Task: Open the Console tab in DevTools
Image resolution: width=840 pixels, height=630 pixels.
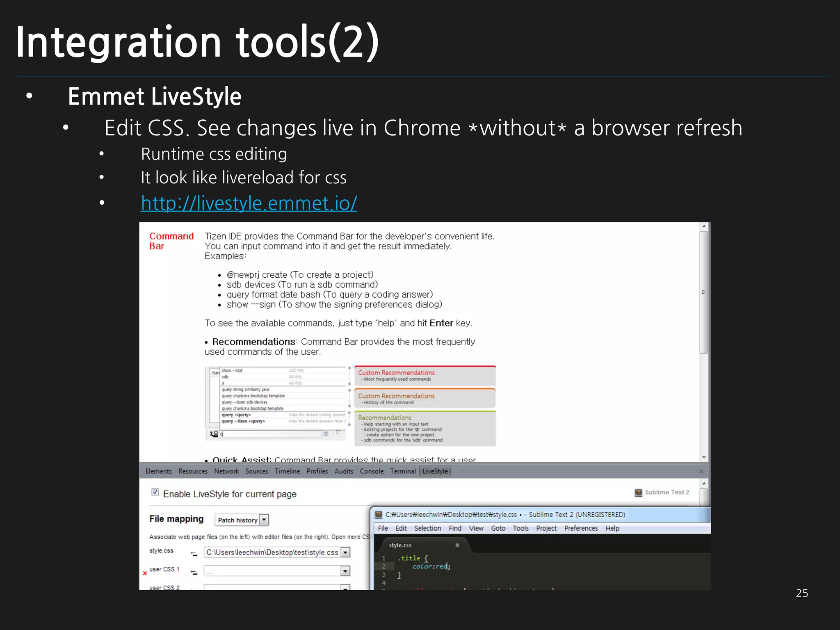Action: coord(372,471)
